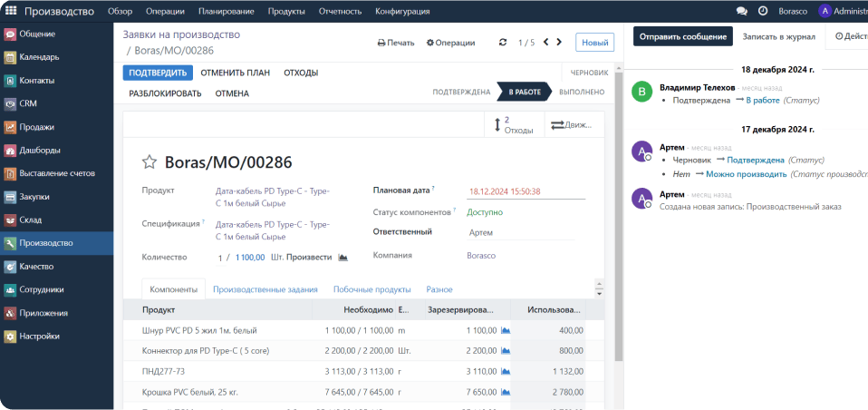Image resolution: width=868 pixels, height=410 pixels.
Task: Switch to the Компоненты tab
Action: [174, 289]
